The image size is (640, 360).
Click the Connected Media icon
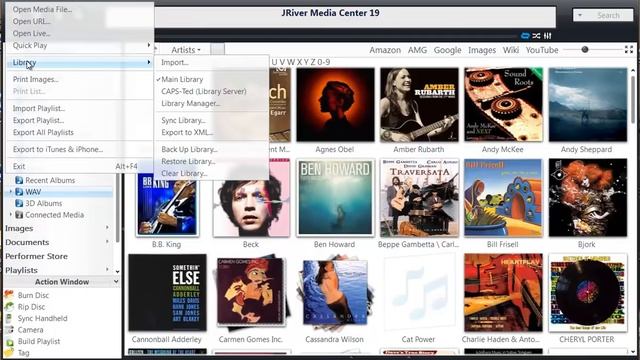point(19,214)
